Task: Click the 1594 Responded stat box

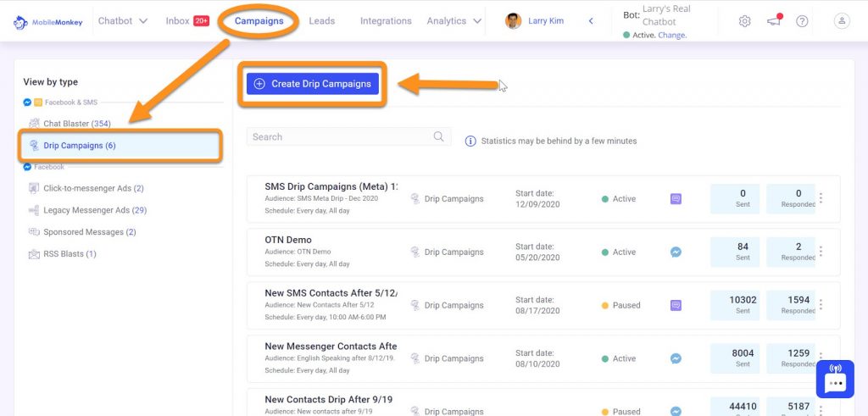Action: pos(791,304)
